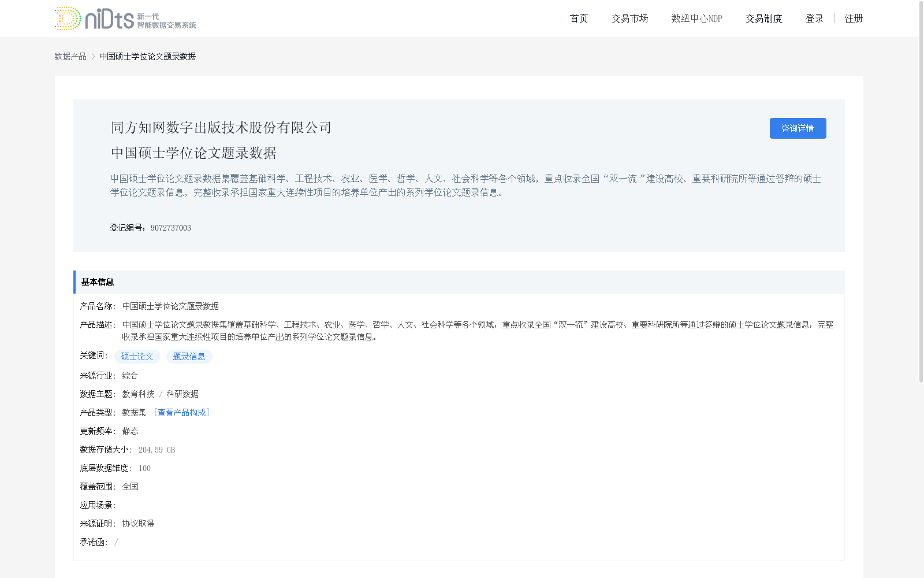Viewport: 924px width, 578px height.
Task: Click the niDts logo icon
Action: 125,18
